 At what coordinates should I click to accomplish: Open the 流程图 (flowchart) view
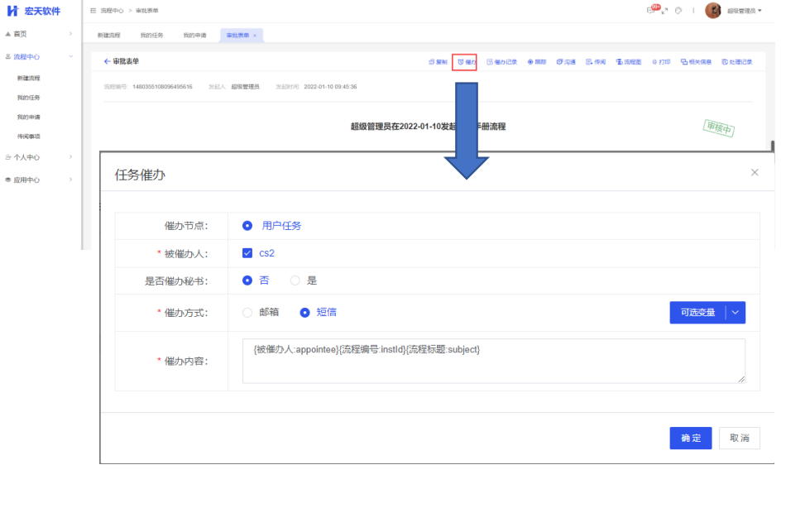click(x=629, y=62)
